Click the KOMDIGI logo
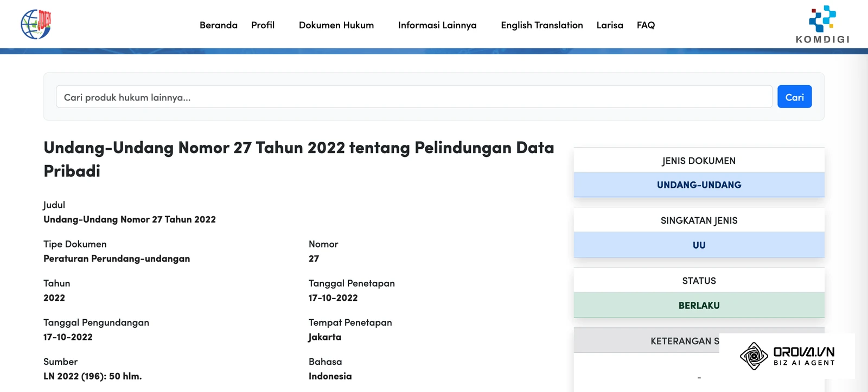868x392 pixels. tap(822, 24)
